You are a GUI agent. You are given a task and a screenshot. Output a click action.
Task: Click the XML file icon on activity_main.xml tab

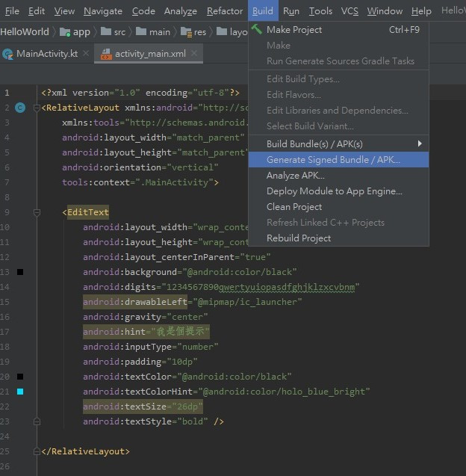[x=106, y=55]
